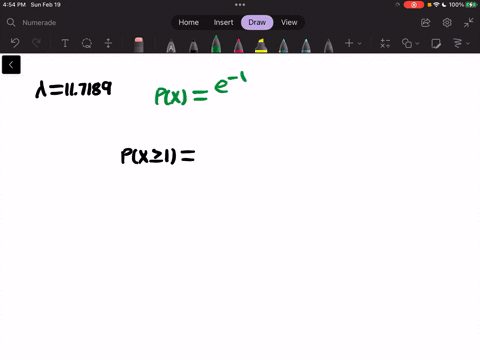Tap the Wi-Fi status icon

(436, 5)
